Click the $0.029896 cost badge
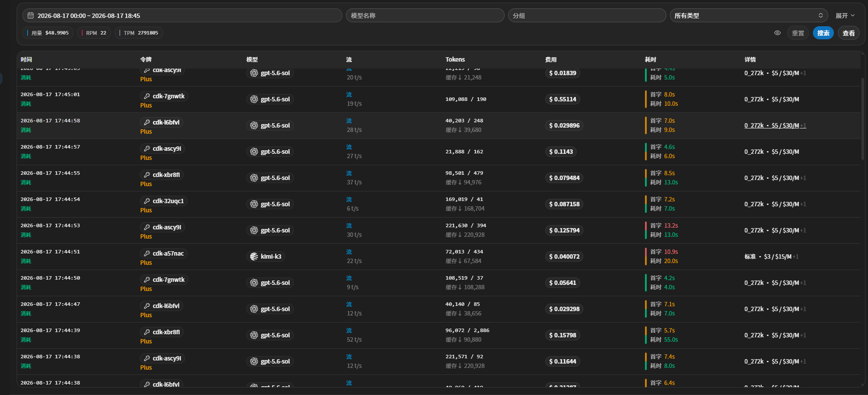The width and height of the screenshot is (868, 395). point(565,125)
